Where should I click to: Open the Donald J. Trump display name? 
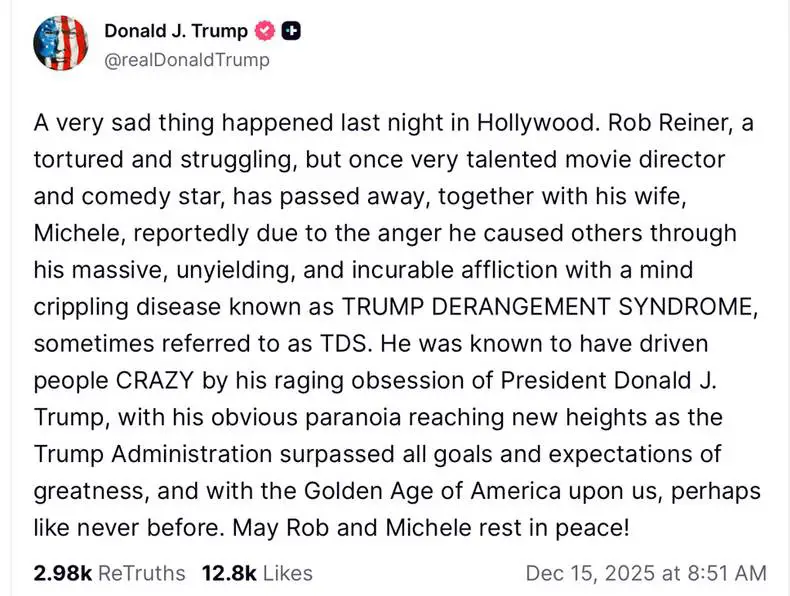click(176, 31)
